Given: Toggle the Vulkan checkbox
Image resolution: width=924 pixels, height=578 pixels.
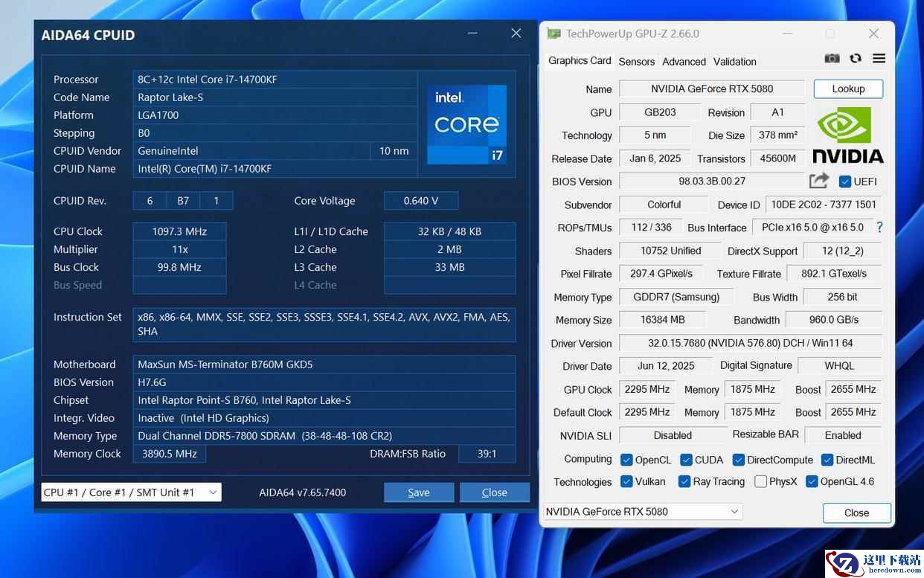Looking at the screenshot, I should [626, 481].
